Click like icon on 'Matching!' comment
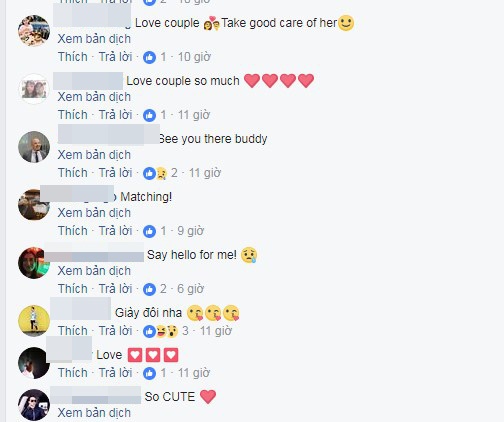The width and height of the screenshot is (504, 422). pyautogui.click(x=149, y=231)
